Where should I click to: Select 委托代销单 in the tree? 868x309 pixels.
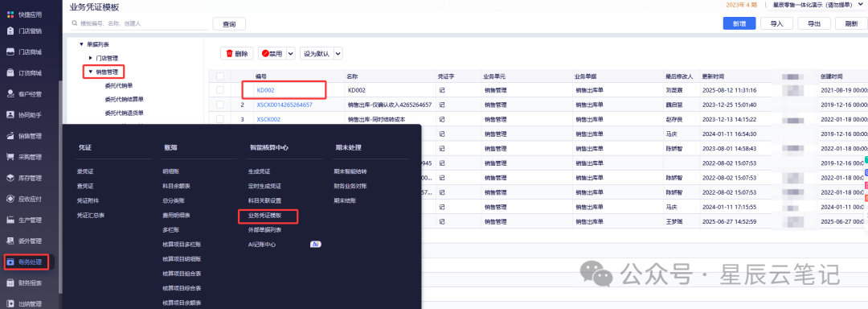coord(118,85)
